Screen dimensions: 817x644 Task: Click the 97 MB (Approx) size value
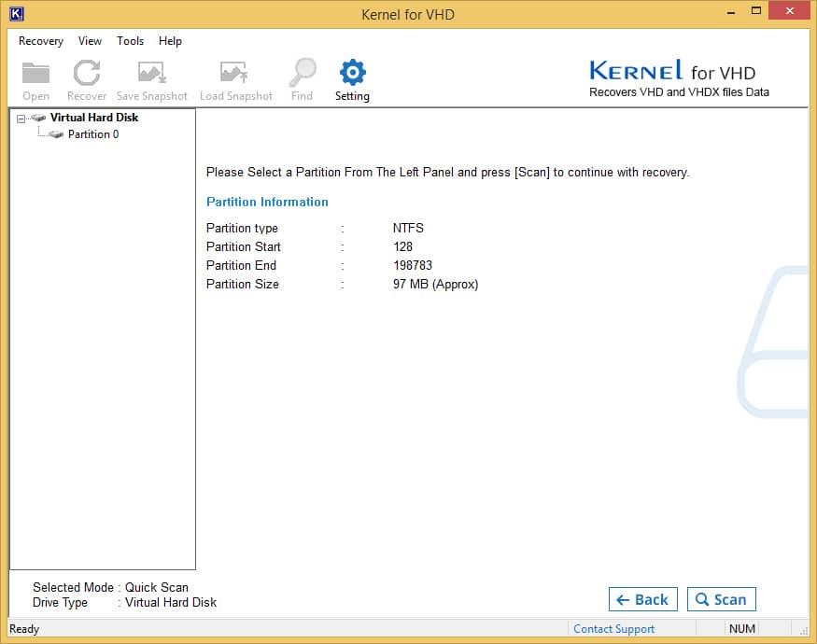coord(436,285)
